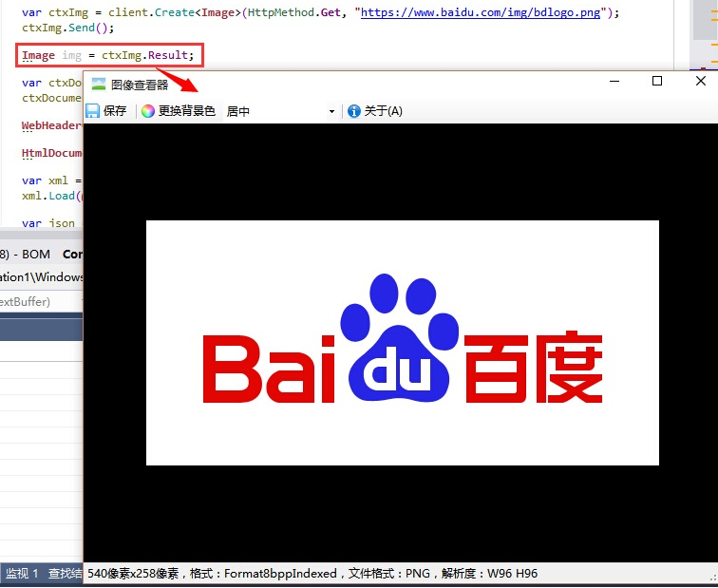Click the status bar image dimensions text
718x588 pixels.
pos(133,574)
